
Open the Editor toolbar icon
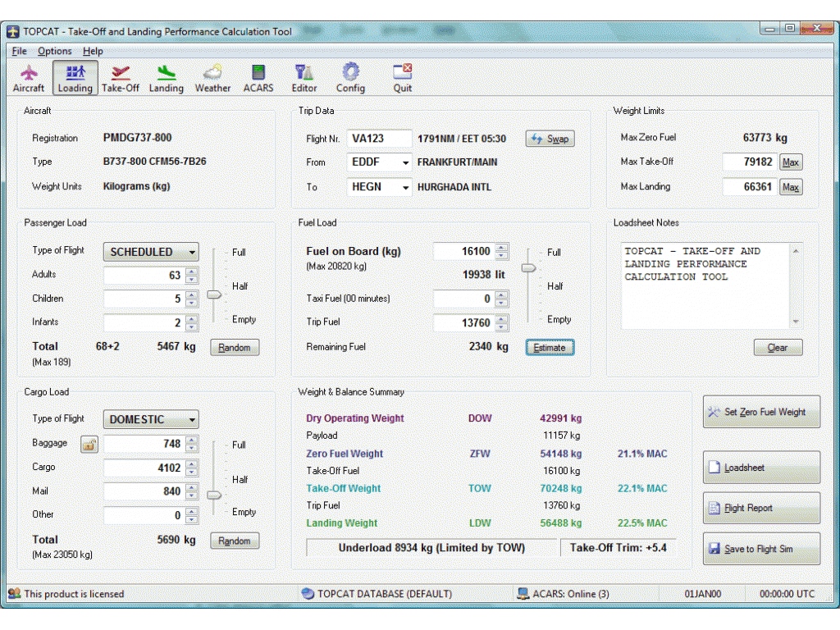304,78
